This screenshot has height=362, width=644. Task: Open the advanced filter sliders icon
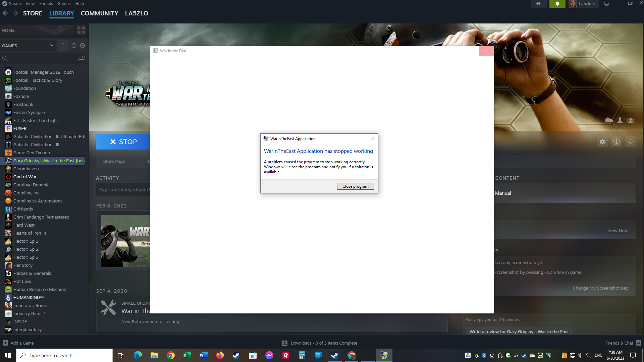[x=81, y=58]
